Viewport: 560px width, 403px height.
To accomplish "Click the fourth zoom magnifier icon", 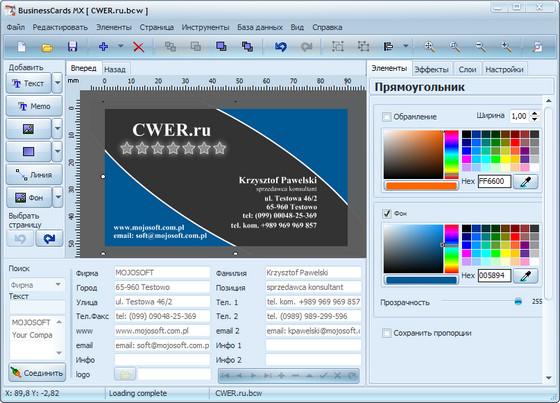I will (506, 46).
